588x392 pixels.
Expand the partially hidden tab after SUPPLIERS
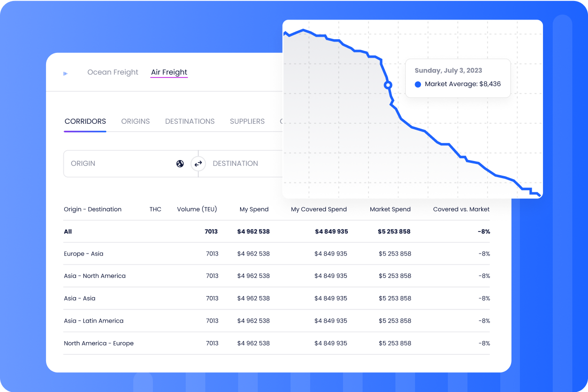pyautogui.click(x=283, y=121)
